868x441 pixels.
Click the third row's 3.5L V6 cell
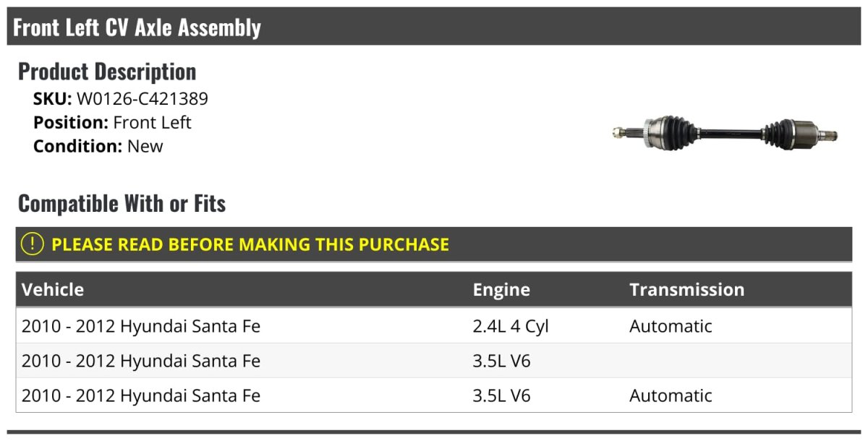coord(501,395)
